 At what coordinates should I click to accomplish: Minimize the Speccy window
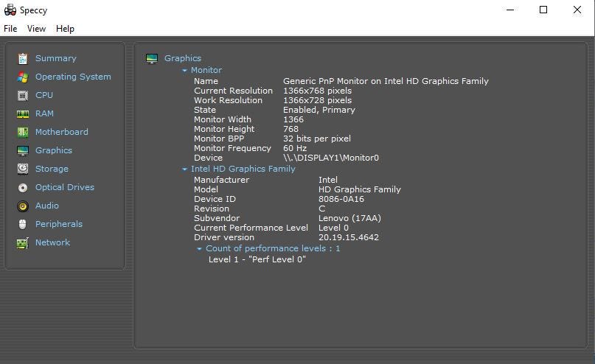click(510, 10)
